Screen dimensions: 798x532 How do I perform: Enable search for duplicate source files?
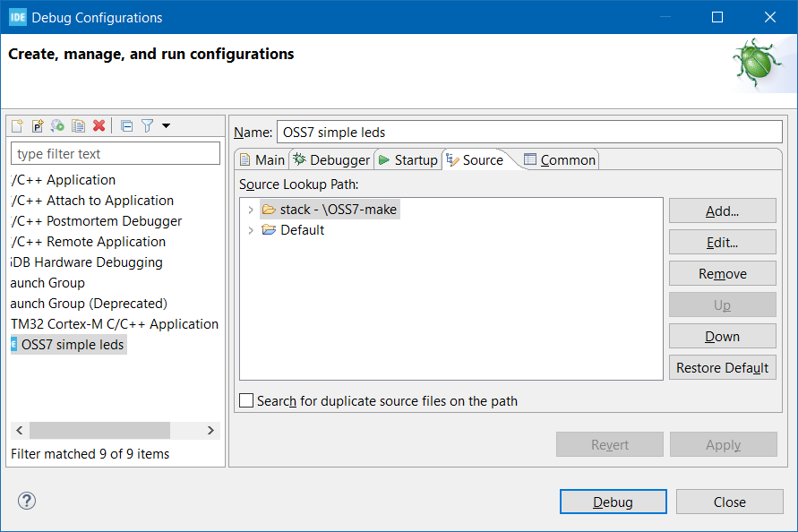pos(247,401)
